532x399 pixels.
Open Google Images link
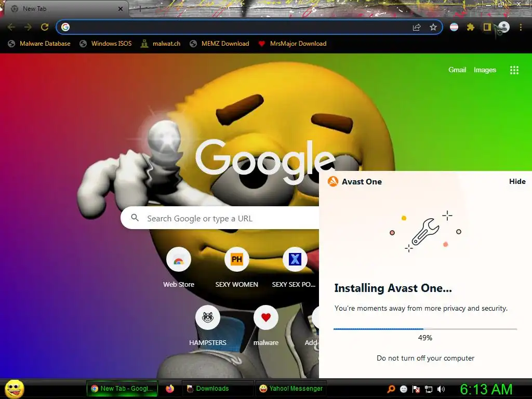pyautogui.click(x=485, y=70)
